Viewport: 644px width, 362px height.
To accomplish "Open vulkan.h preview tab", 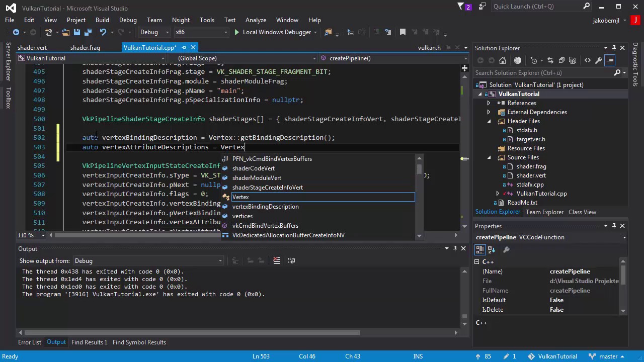I will [429, 48].
